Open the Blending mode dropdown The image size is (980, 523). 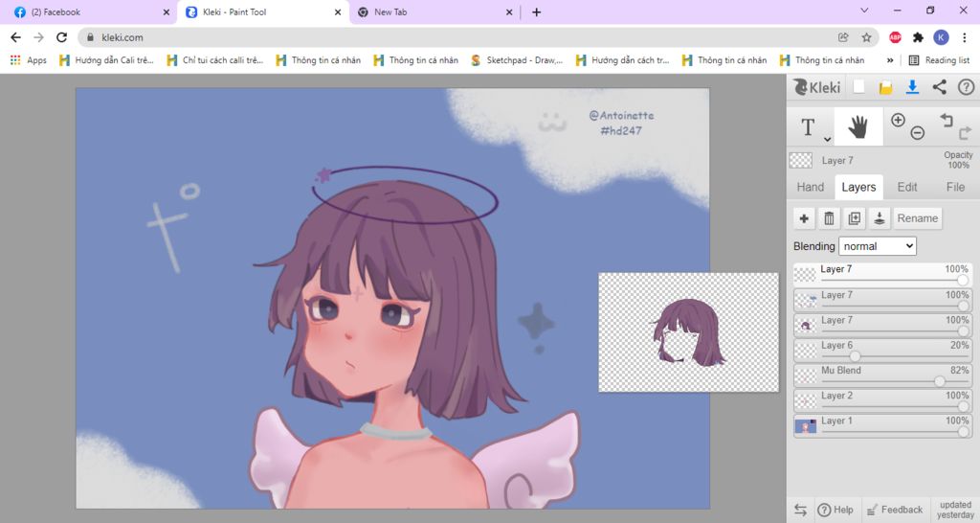point(877,246)
